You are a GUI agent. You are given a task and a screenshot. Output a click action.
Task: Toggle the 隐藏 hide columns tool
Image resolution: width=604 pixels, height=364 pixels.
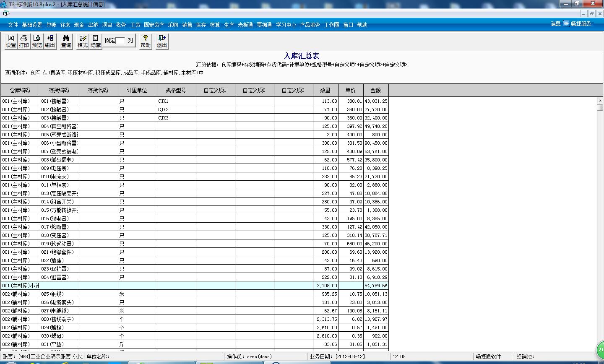[x=95, y=41]
